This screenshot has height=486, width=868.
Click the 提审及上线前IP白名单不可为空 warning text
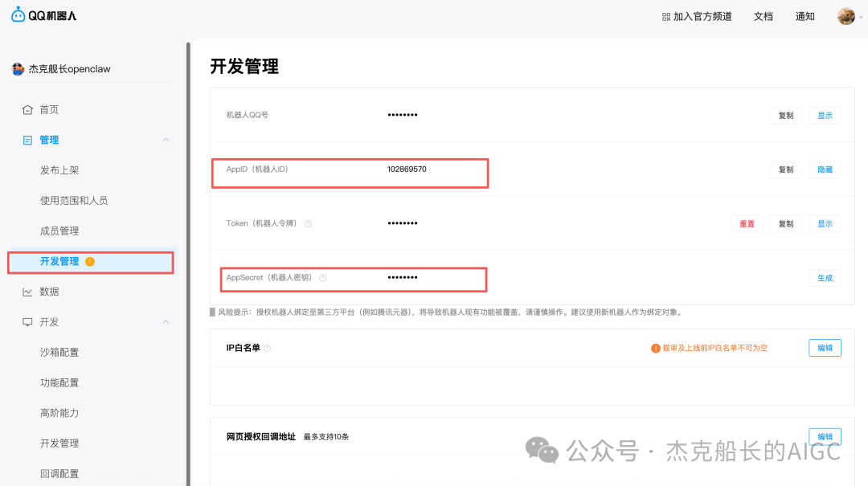tap(714, 348)
